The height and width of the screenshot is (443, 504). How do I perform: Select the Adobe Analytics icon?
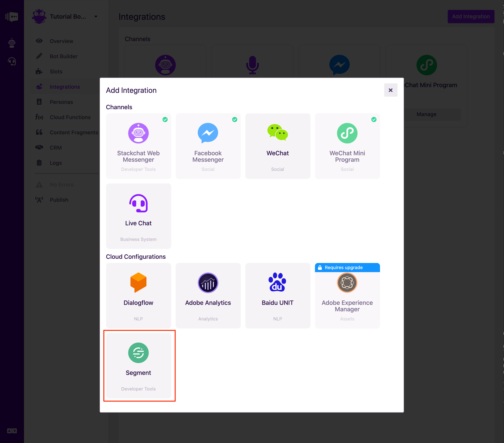click(208, 283)
